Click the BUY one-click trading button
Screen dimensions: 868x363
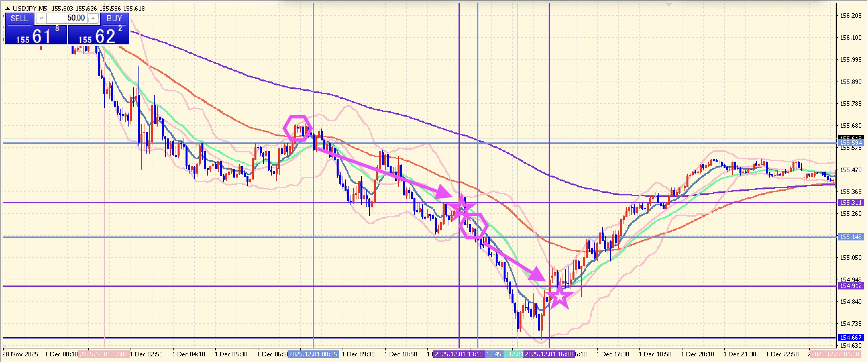[114, 19]
